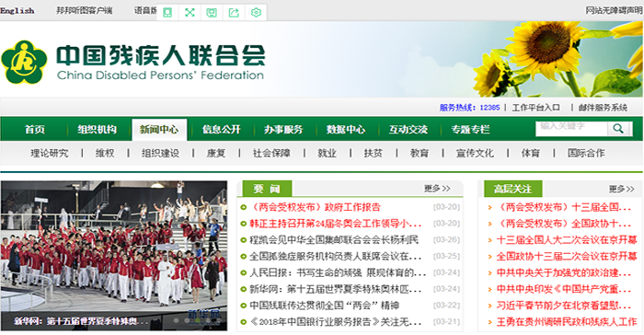Open news 程凯会见中华全国集邮联合会会长杨利民

click(x=334, y=239)
